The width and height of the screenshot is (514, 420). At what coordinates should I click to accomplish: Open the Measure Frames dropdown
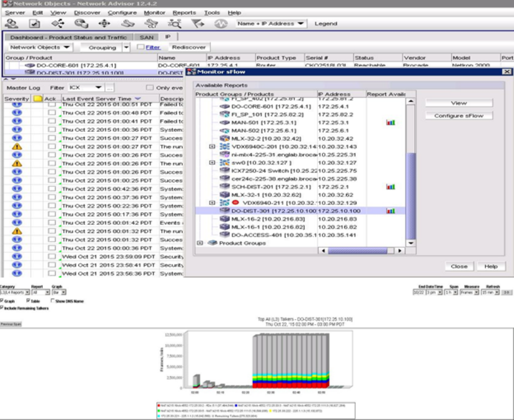tap(469, 292)
